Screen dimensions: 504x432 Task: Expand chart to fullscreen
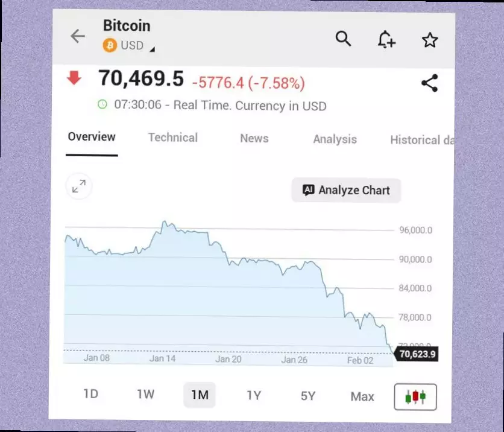click(x=79, y=187)
